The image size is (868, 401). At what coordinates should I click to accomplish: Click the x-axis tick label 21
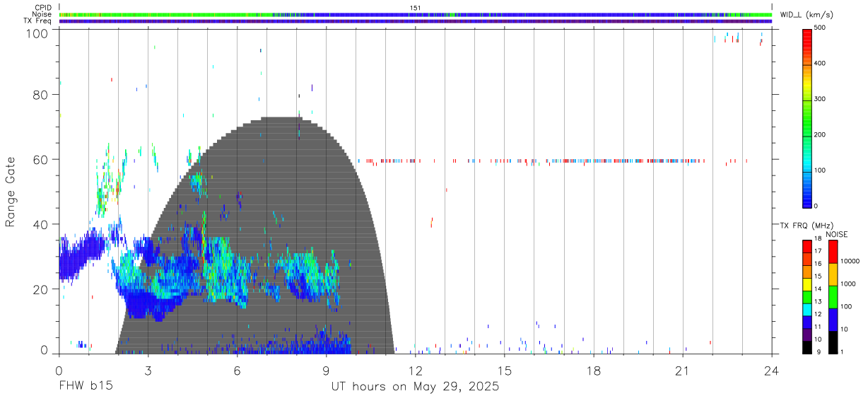coord(683,370)
